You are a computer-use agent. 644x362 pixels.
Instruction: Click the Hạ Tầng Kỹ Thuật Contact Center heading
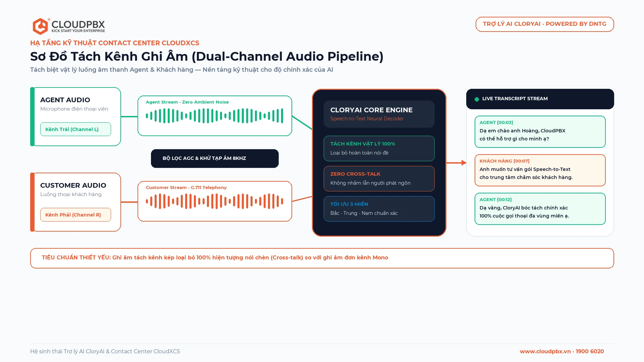coord(115,43)
